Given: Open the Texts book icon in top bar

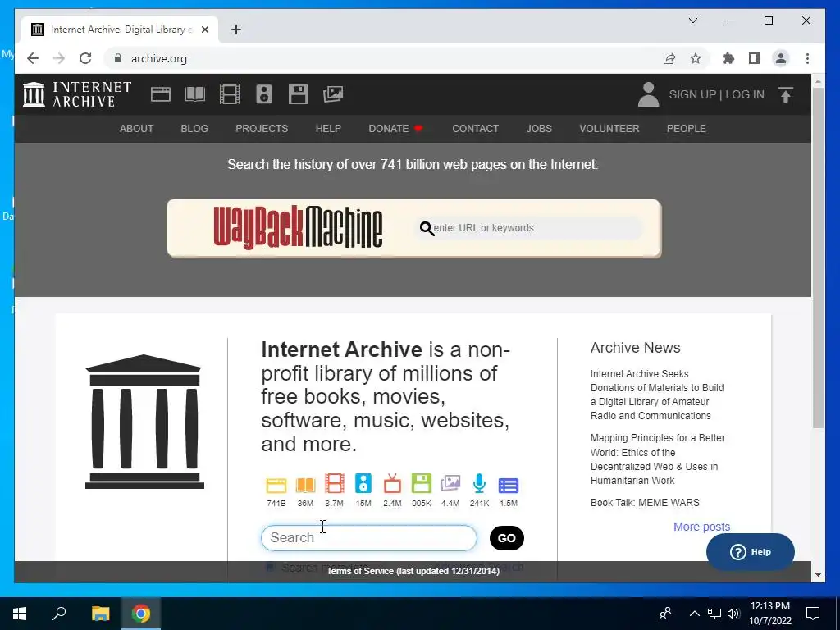Looking at the screenshot, I should point(195,94).
